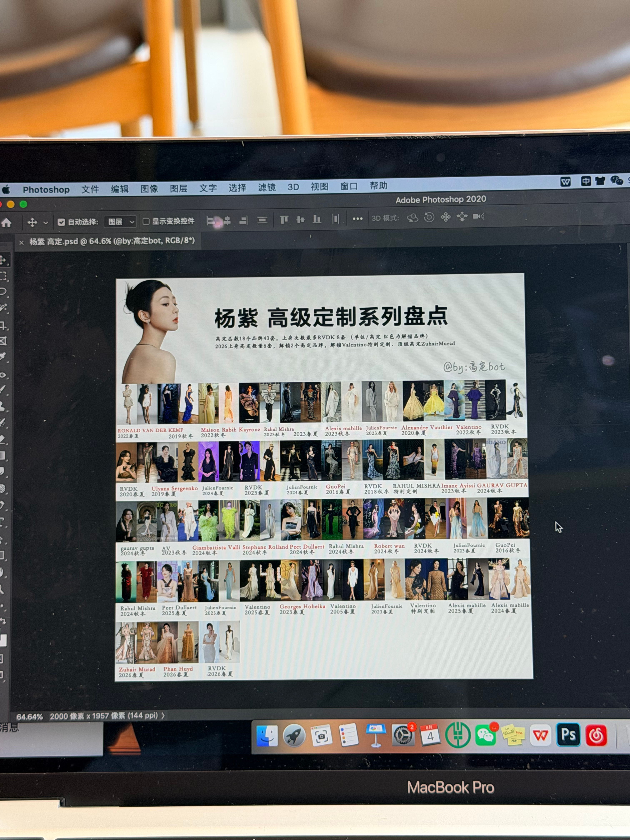Open the 图层 menu in the menu bar
The image size is (630, 840).
[179, 188]
